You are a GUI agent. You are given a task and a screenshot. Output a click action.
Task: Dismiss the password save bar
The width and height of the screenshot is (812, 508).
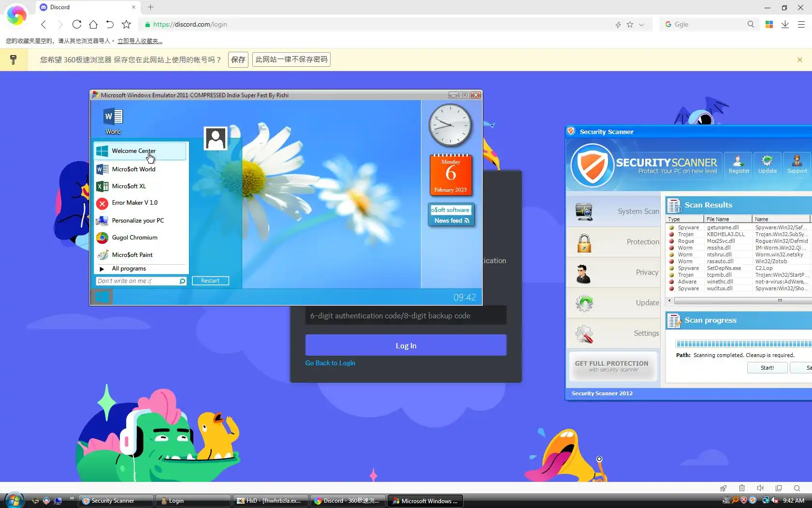[x=800, y=60]
